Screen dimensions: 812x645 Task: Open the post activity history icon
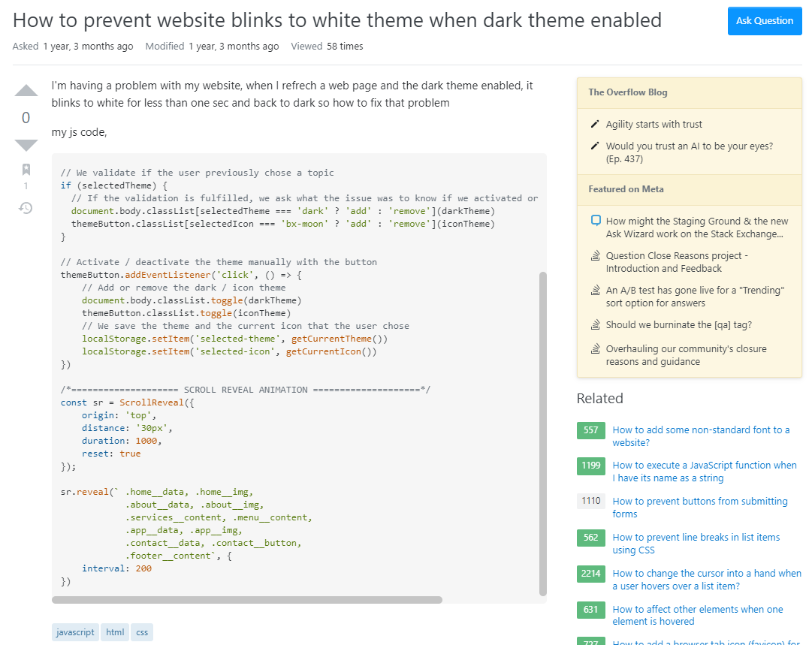pos(26,208)
